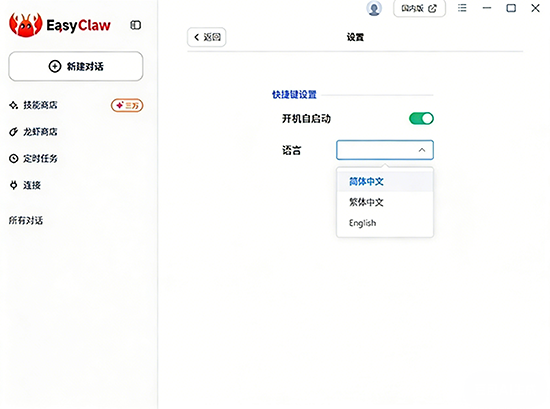Select 简体中文 from the language list
The image size is (550, 409).
pos(385,181)
